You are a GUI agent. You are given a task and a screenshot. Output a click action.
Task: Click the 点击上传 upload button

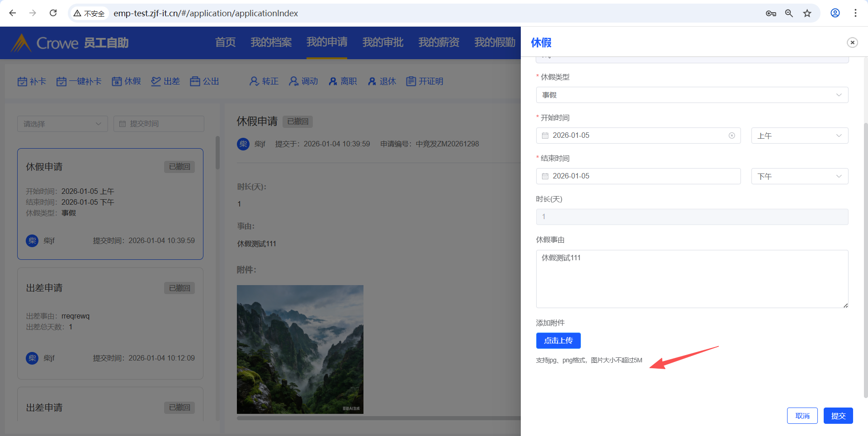point(558,341)
